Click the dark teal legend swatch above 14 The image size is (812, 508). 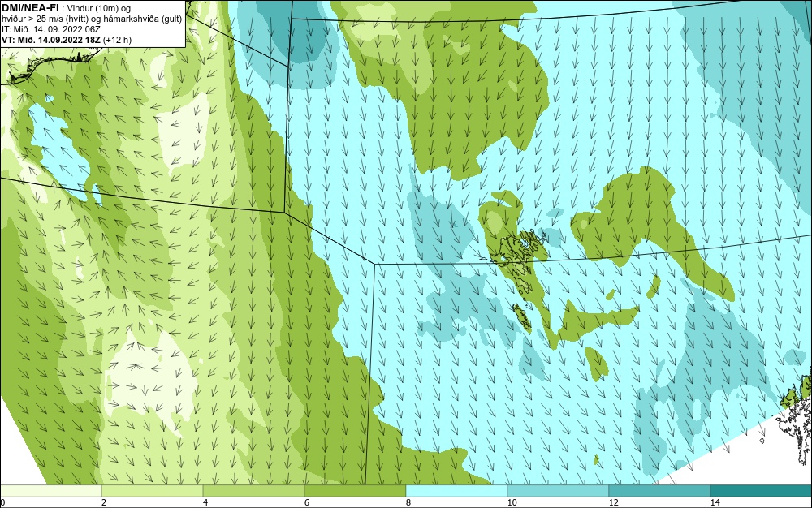click(762, 490)
